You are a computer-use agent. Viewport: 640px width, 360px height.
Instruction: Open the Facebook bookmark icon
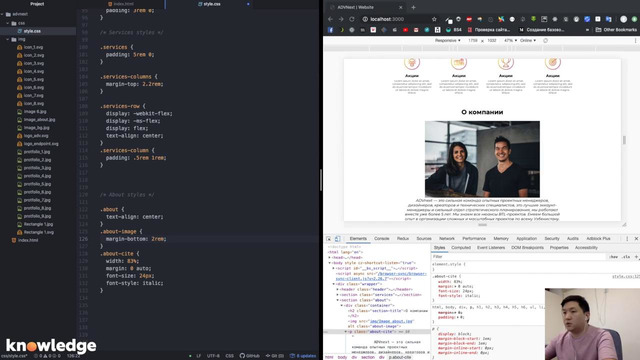pos(330,30)
